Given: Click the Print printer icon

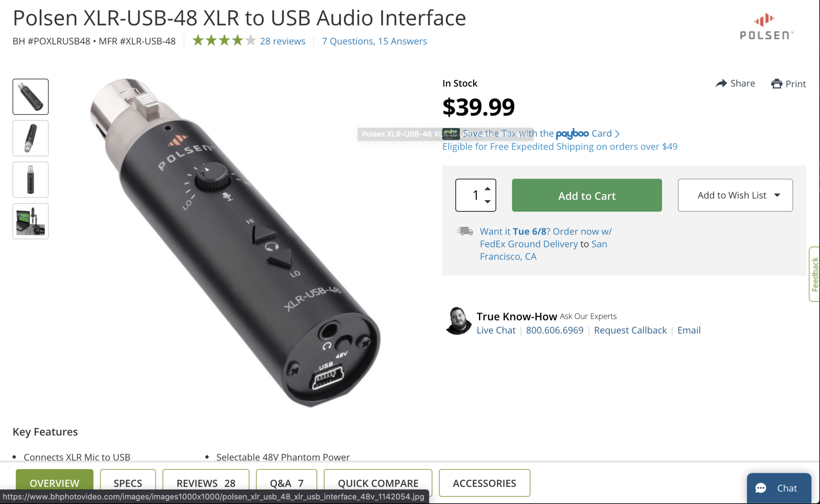Looking at the screenshot, I should tap(776, 84).
